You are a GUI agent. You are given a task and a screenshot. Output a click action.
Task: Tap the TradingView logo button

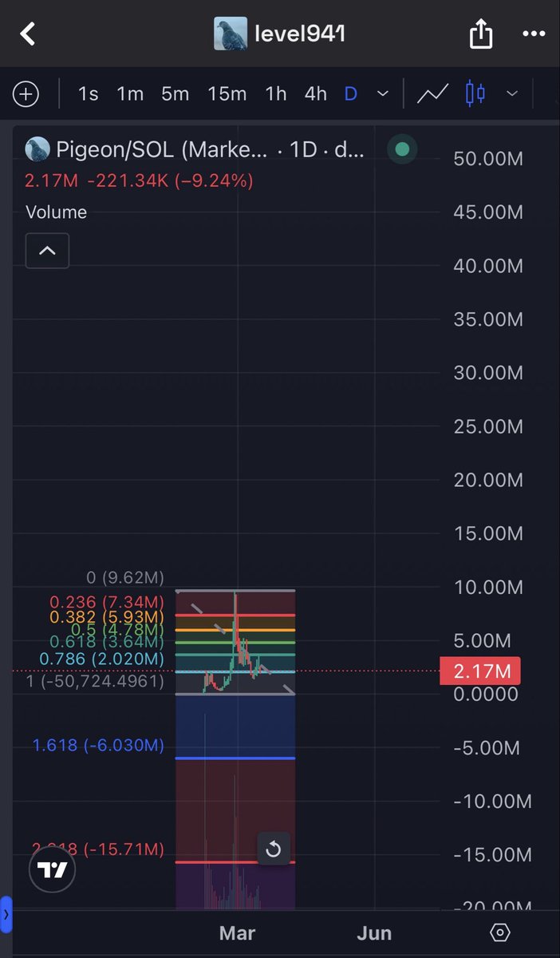[53, 869]
